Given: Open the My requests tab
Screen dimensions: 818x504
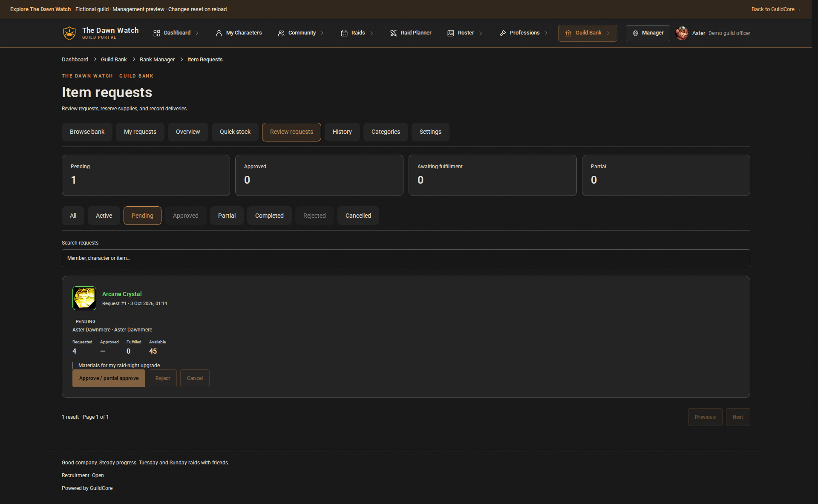Looking at the screenshot, I should tap(140, 132).
